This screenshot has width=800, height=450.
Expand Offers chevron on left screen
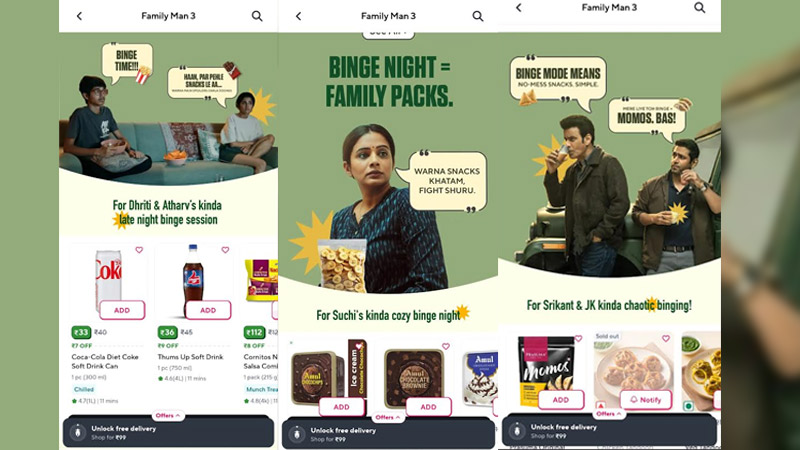coord(178,415)
